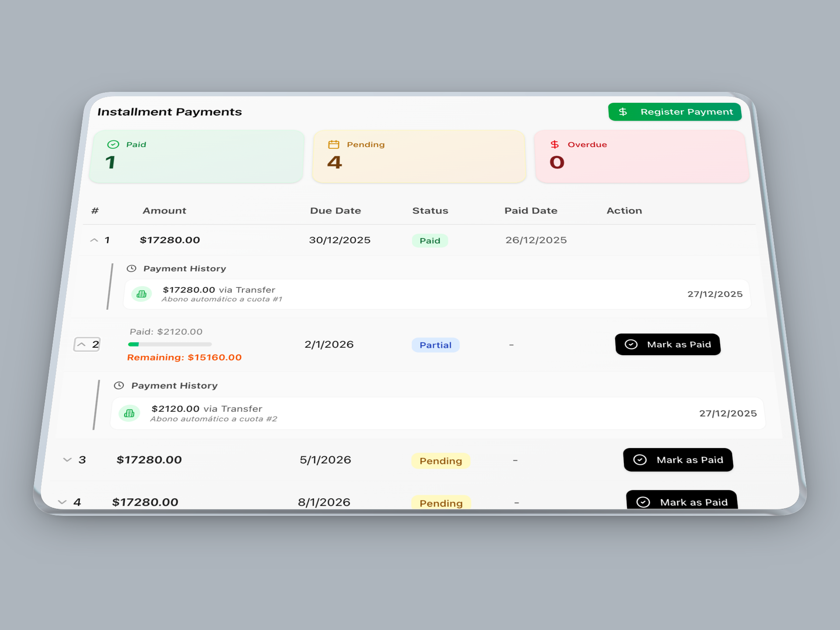Collapse installment 2 row chevron
Screen dimensions: 840x630
pos(82,345)
